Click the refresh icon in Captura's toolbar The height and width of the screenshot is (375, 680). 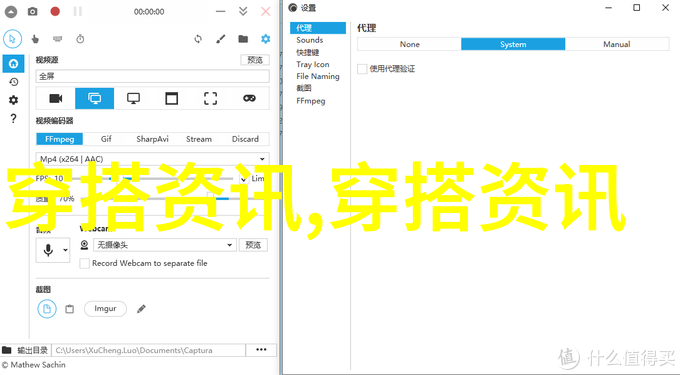[198, 39]
